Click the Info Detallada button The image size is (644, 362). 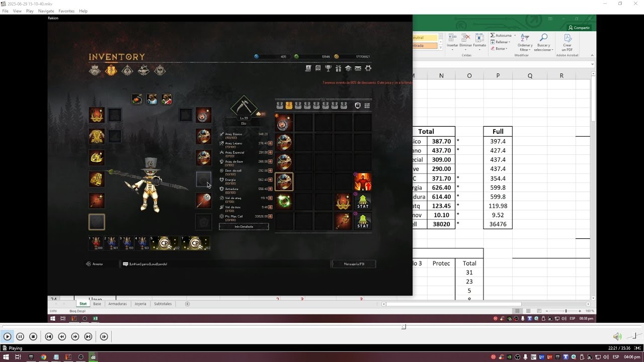244,227
